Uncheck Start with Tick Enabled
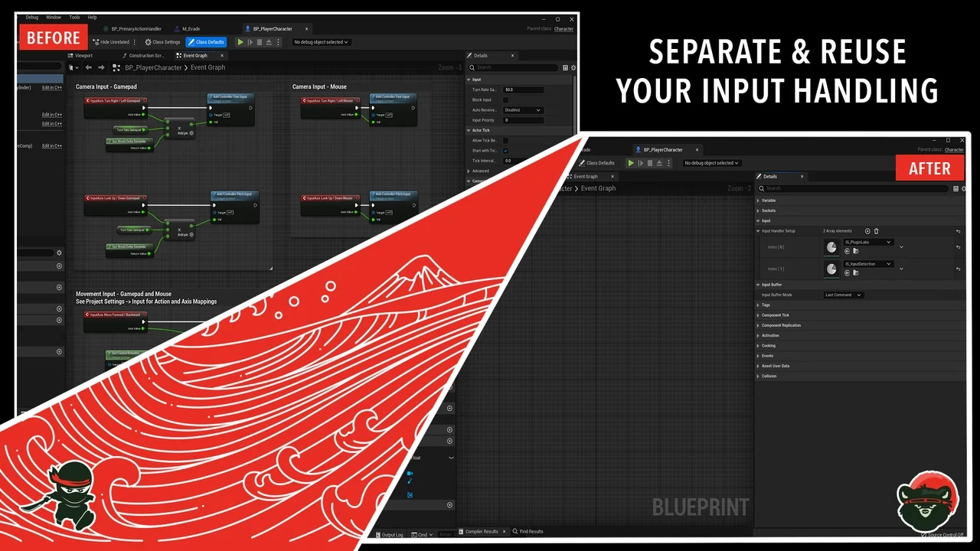Viewport: 980px width, 551px height. 505,151
